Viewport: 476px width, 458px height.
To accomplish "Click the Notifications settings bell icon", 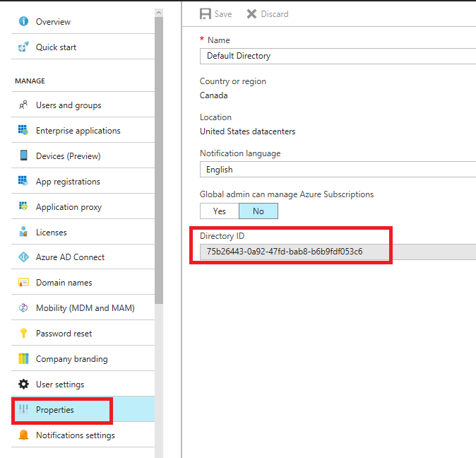I will [x=24, y=435].
